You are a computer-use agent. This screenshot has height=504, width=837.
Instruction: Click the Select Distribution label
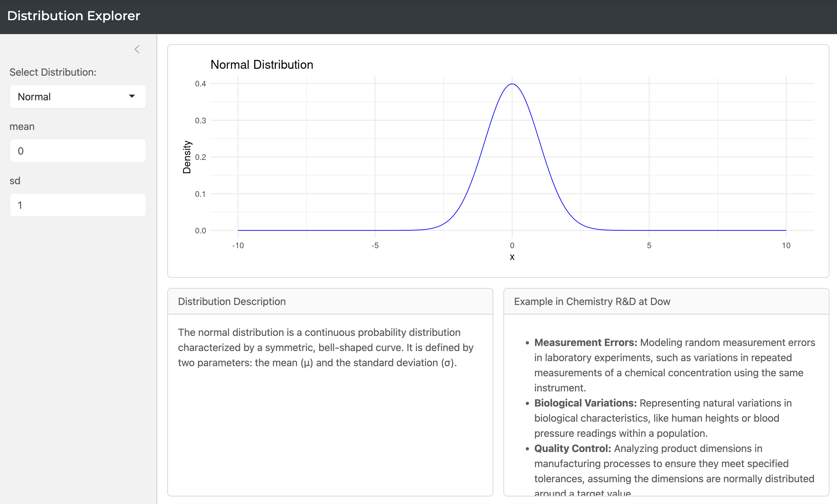53,72
